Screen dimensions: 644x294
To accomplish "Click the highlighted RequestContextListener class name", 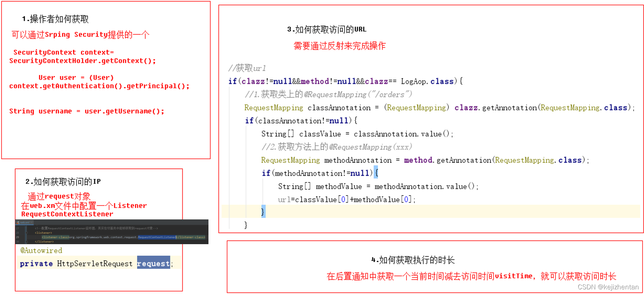I will coord(157,237).
